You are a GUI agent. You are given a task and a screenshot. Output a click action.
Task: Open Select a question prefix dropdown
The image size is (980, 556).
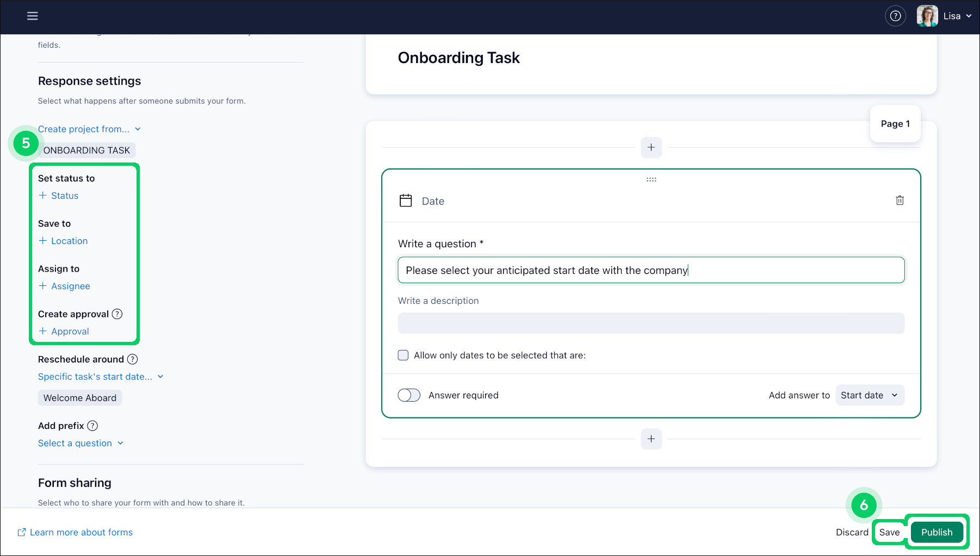(80, 443)
